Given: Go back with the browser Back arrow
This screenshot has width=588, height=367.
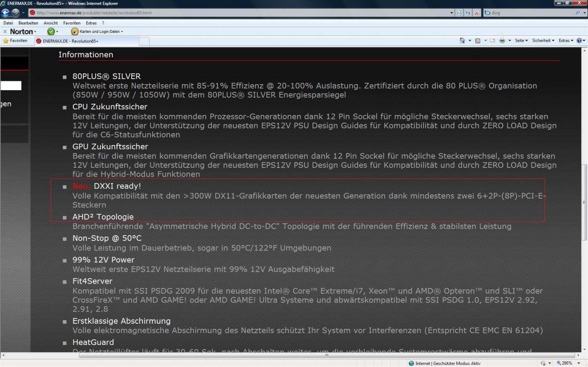Looking at the screenshot, I should click(6, 12).
